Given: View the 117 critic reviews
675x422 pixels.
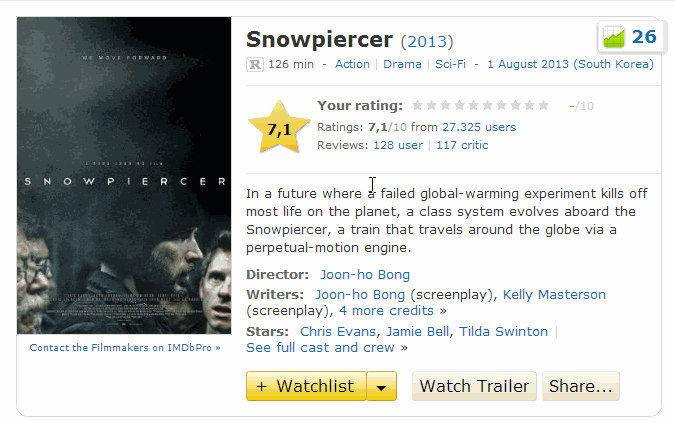Looking at the screenshot, I should (x=462, y=145).
